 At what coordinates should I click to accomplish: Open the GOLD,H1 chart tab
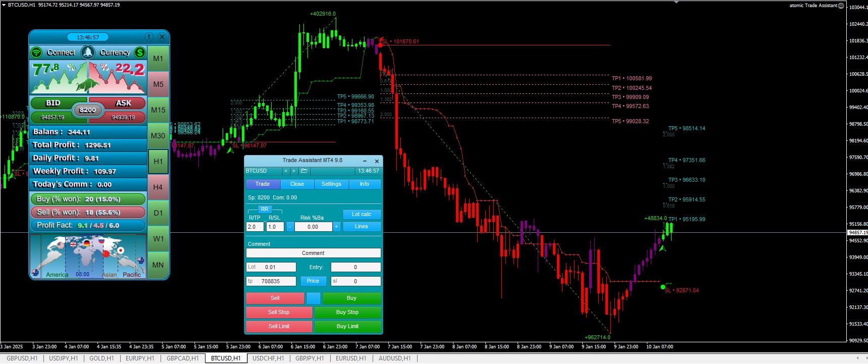point(101,358)
